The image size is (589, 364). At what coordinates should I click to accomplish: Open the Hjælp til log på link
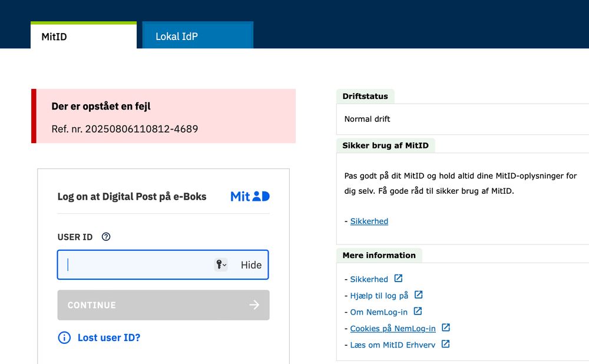pos(379,296)
